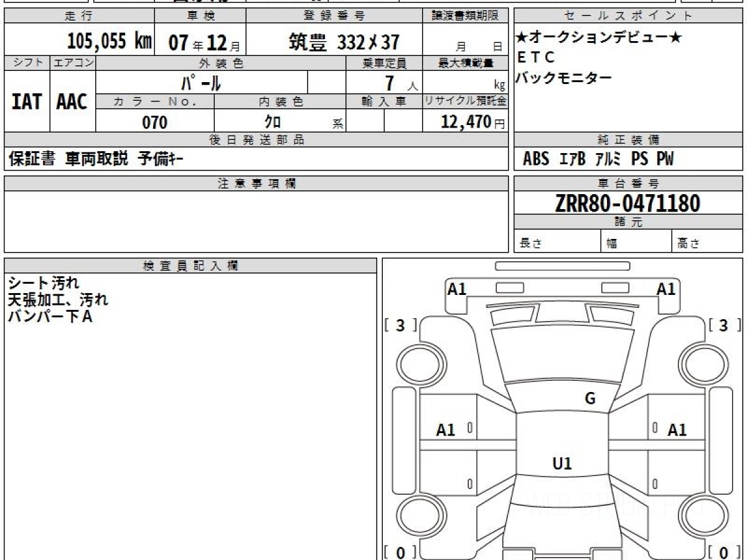
Task: Select color number 070
Action: coord(155,122)
